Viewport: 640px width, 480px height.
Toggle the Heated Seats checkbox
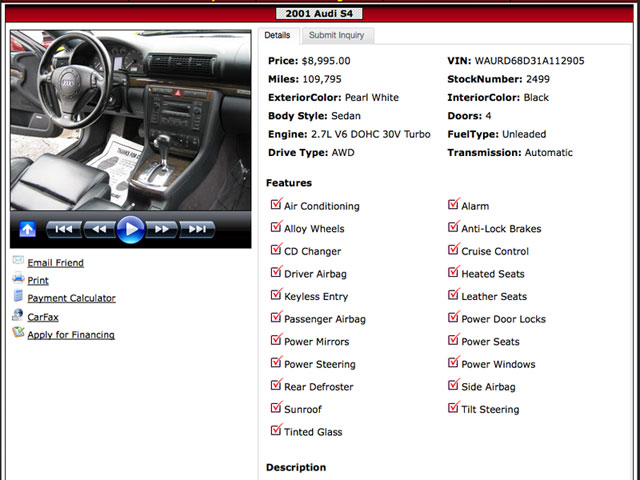[x=453, y=273]
